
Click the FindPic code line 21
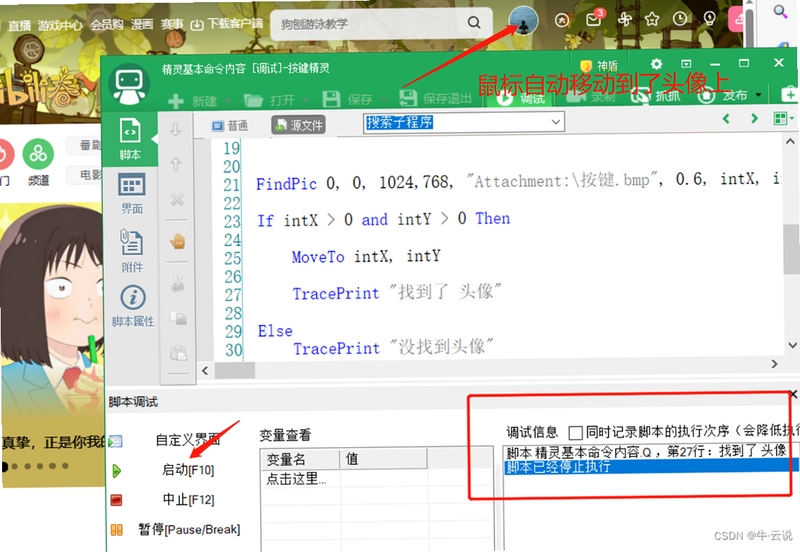click(517, 182)
